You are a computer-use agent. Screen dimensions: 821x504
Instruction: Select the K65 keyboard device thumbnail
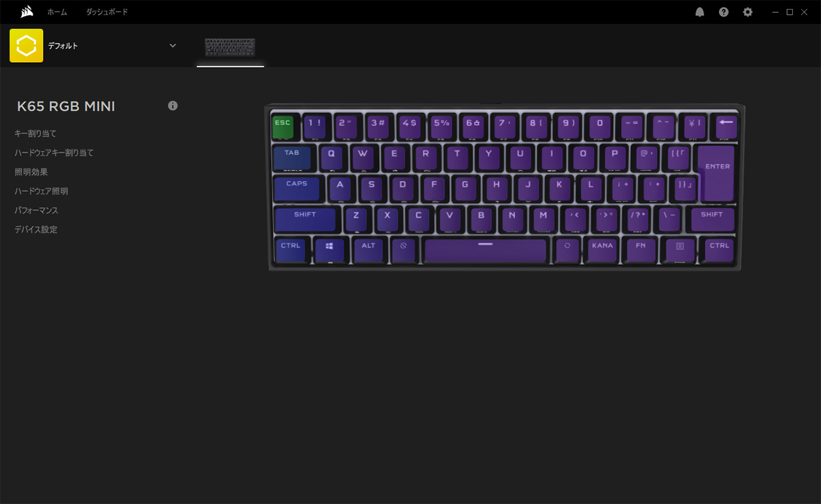click(230, 47)
